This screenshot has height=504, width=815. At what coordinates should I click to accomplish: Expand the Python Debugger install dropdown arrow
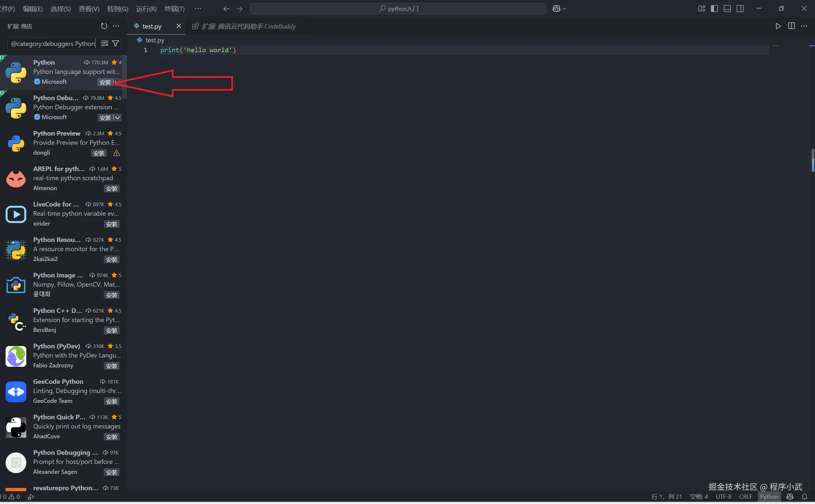pyautogui.click(x=117, y=118)
